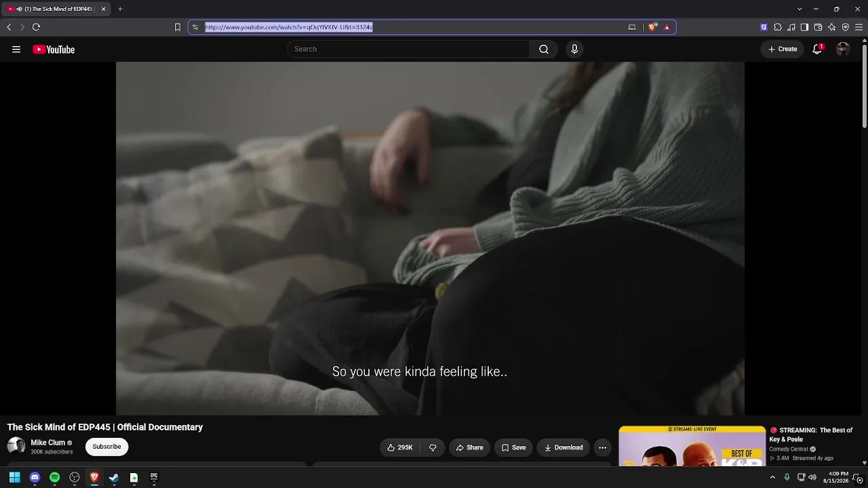The image size is (868, 488).
Task: Open the Mike Clum channel name link
Action: [47, 443]
